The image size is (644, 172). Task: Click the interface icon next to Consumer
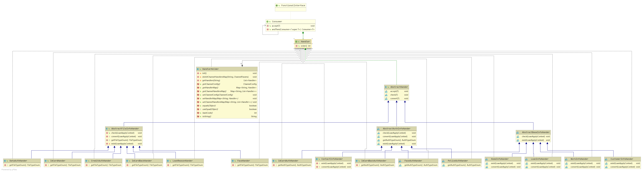coord(268,22)
